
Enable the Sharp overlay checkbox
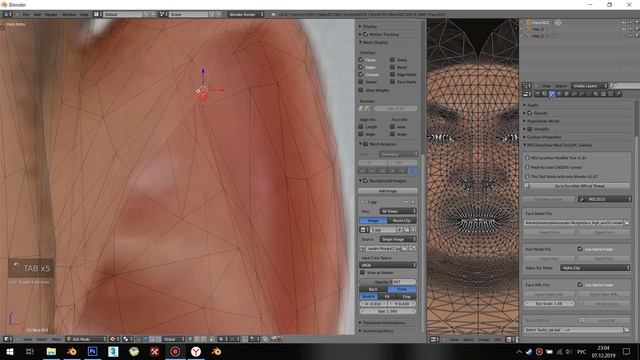coord(392,60)
